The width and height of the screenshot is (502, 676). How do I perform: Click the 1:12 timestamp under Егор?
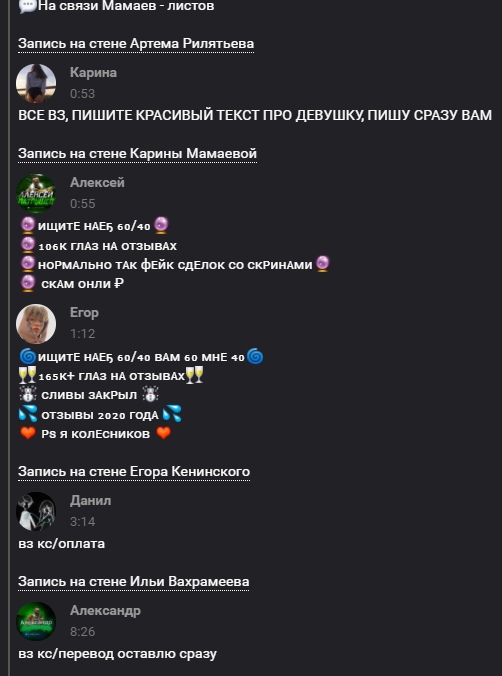(82, 334)
